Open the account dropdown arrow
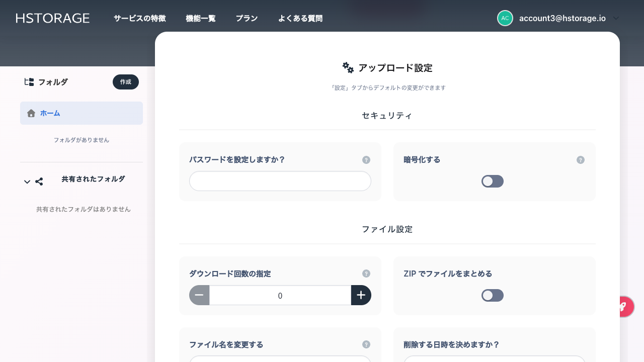This screenshot has width=644, height=362. [616, 18]
